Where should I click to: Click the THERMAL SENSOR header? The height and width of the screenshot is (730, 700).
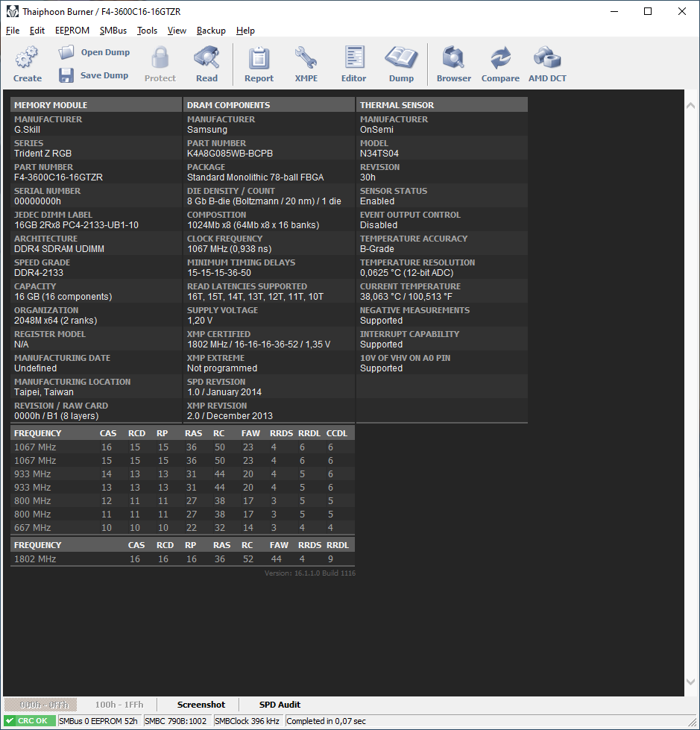pos(441,104)
